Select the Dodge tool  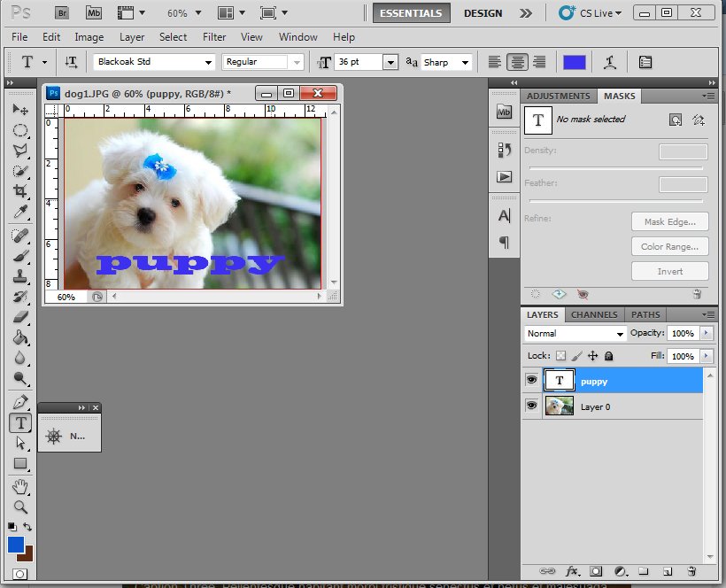[x=19, y=378]
